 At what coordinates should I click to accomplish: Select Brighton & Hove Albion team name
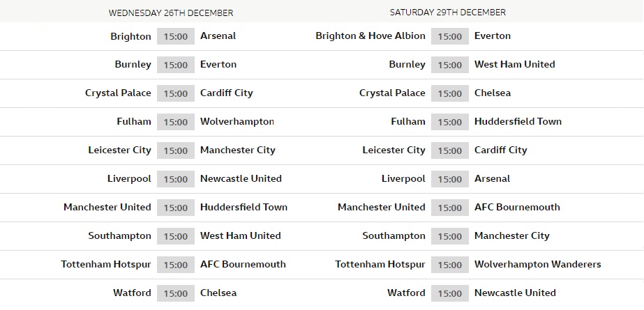coord(370,36)
